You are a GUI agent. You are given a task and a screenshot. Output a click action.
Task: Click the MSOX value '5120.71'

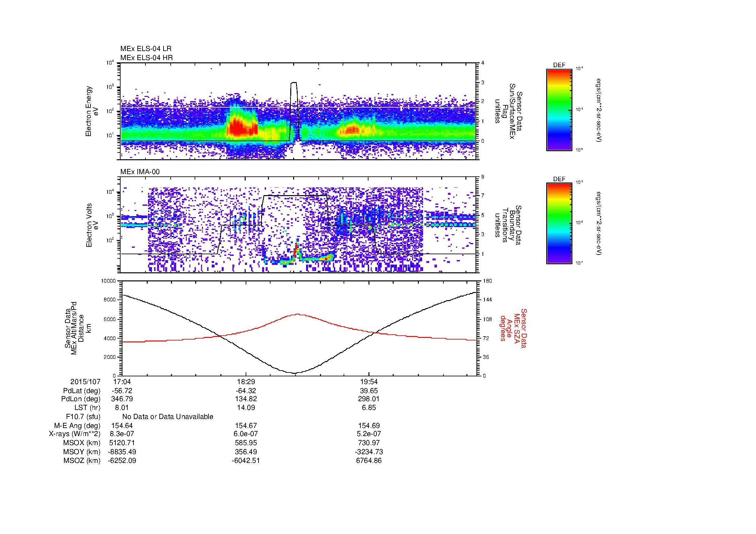[x=122, y=443]
